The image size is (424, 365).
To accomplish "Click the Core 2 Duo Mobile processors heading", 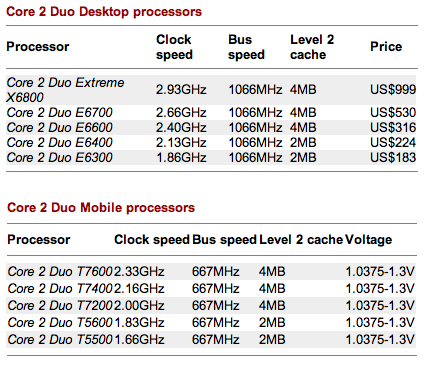I will click(101, 208).
